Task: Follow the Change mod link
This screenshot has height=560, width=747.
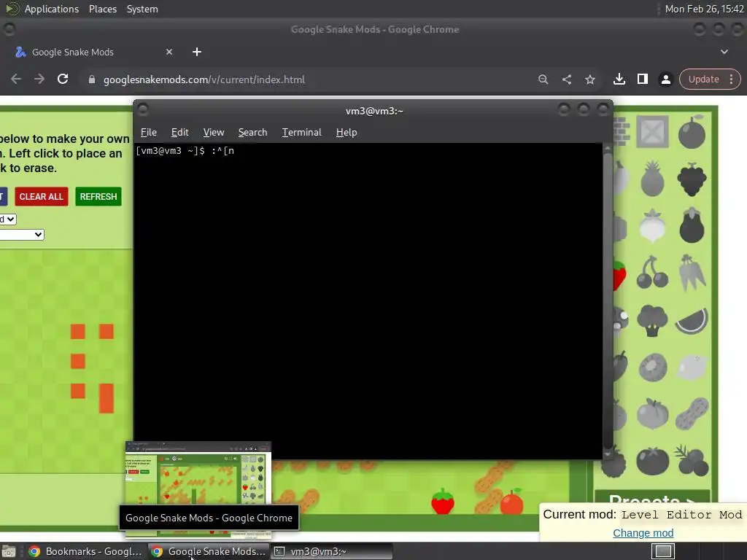Action: point(643,533)
